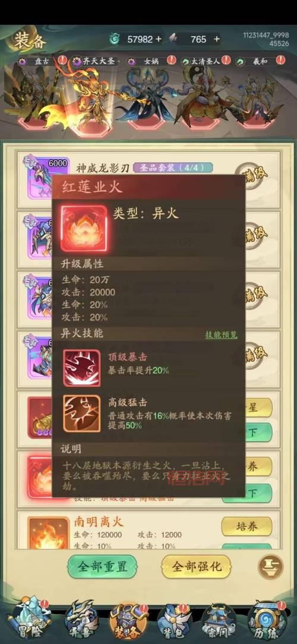This screenshot has height=644, width=297.
Task: Add feather currency with plus next to 765
Action: (216, 39)
